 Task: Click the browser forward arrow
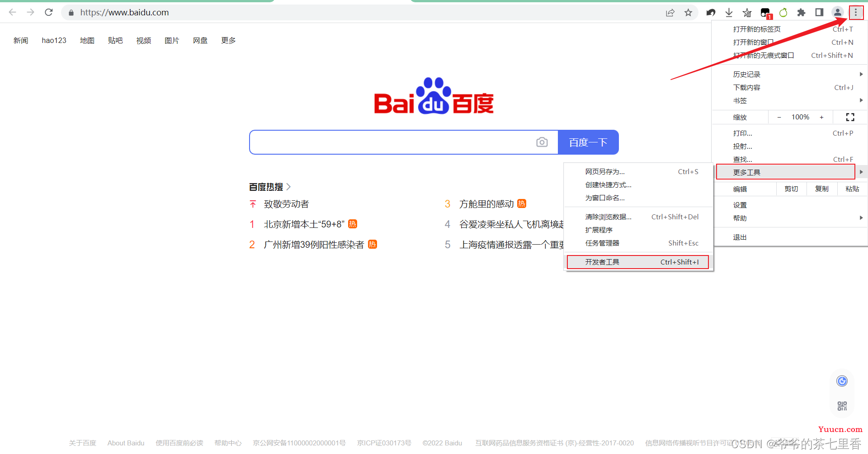(x=30, y=12)
